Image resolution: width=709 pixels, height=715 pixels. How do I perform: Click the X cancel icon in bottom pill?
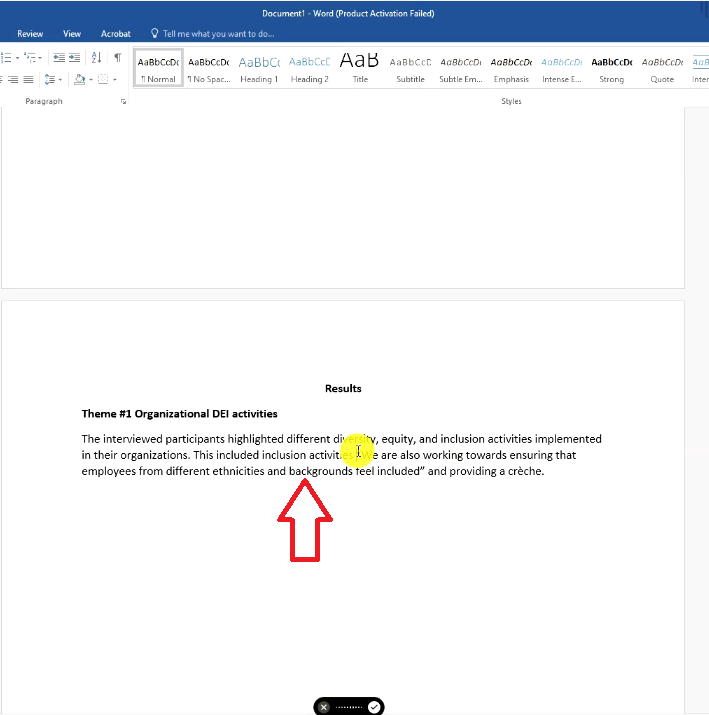click(x=324, y=707)
